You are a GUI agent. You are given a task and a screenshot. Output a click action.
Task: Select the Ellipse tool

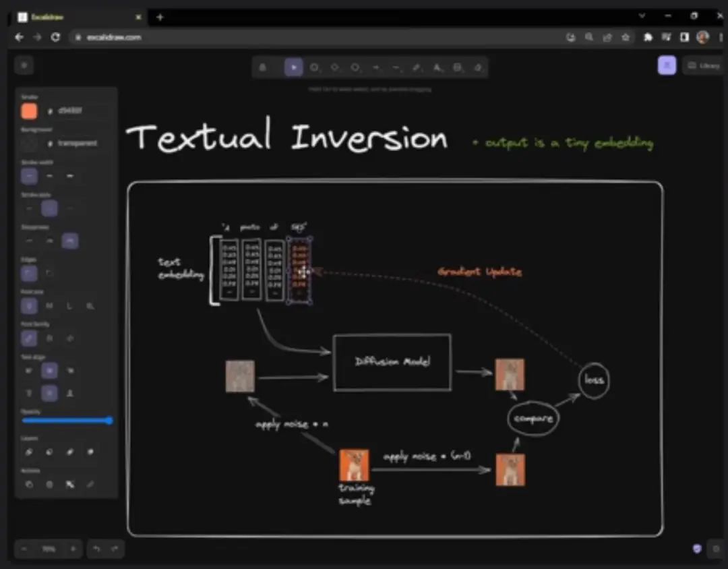pyautogui.click(x=355, y=67)
